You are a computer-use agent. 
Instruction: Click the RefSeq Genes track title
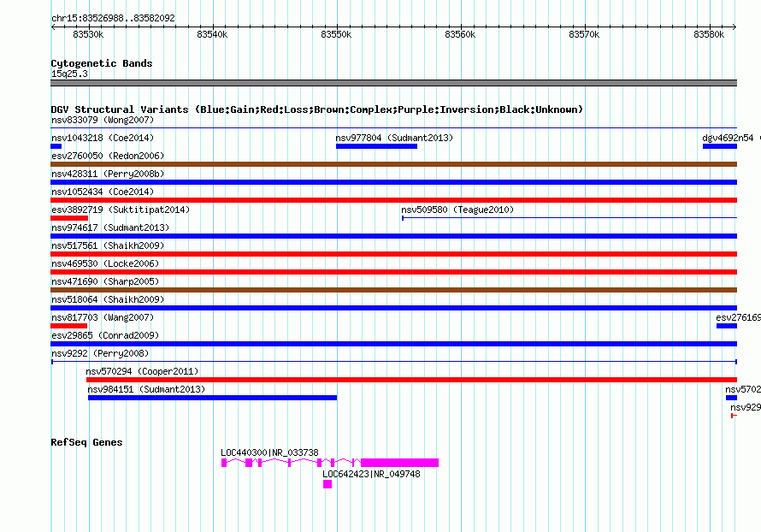click(87, 442)
